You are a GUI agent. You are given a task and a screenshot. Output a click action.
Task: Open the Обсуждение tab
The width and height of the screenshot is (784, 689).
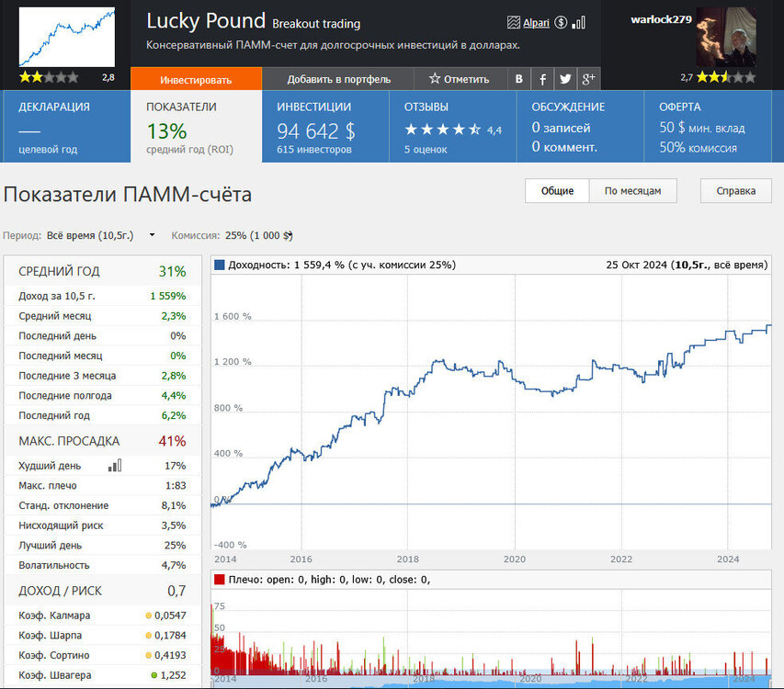pos(580,127)
